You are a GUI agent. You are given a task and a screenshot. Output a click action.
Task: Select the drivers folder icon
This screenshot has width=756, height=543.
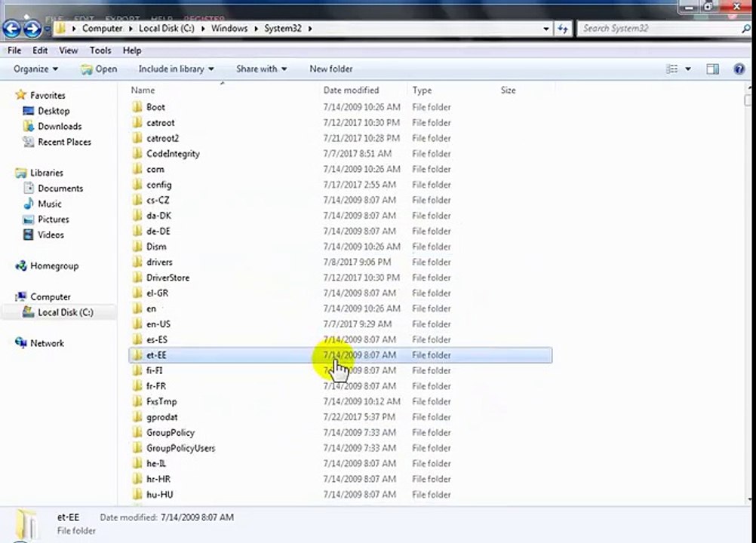tap(137, 262)
